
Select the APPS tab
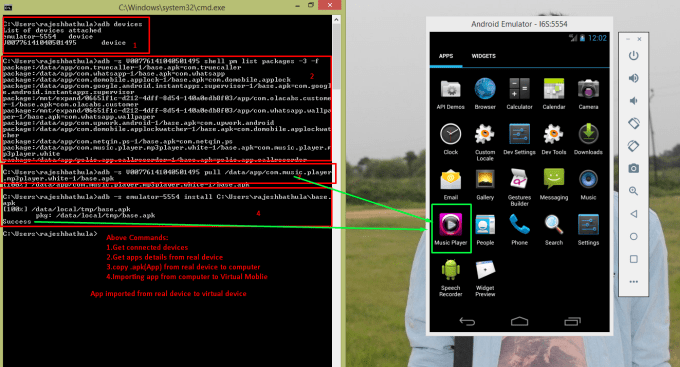click(x=446, y=56)
